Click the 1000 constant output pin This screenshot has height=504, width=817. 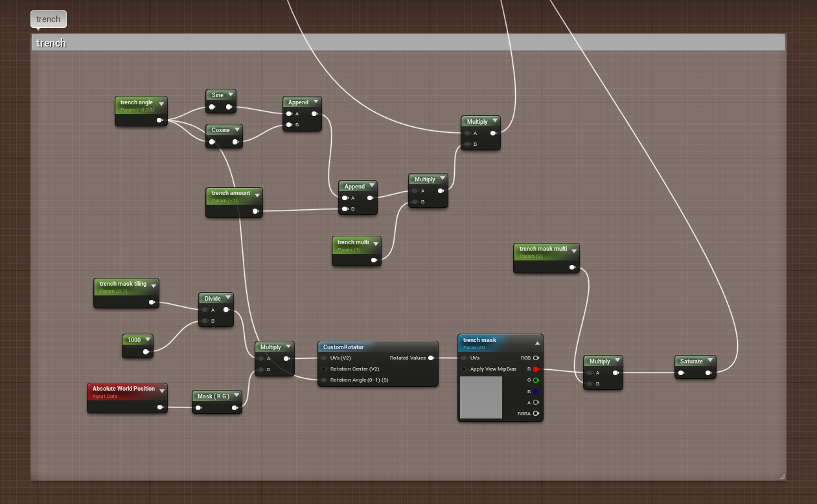(x=146, y=352)
